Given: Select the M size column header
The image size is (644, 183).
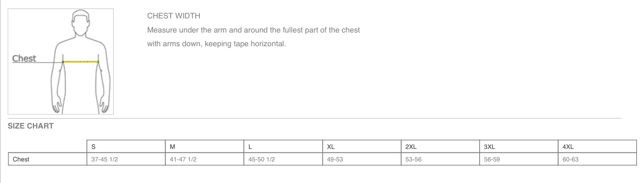Looking at the screenshot, I should pyautogui.click(x=205, y=147).
